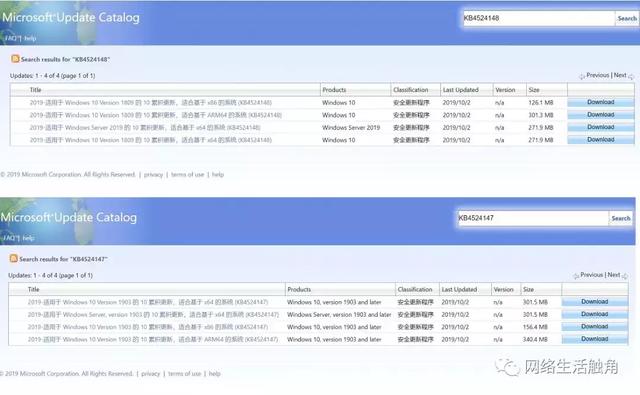Sort KB4524148 results by Version column
Image resolution: width=640 pixels, height=395 pixels.
(505, 90)
